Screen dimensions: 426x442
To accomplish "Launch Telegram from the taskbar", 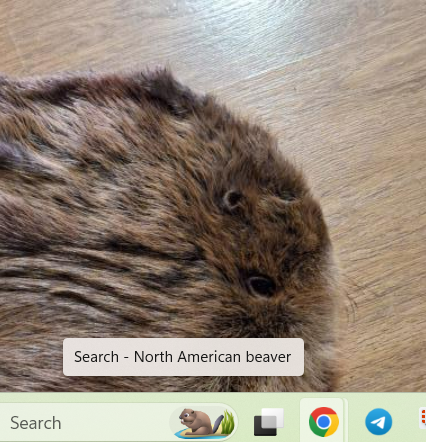I will click(378, 422).
